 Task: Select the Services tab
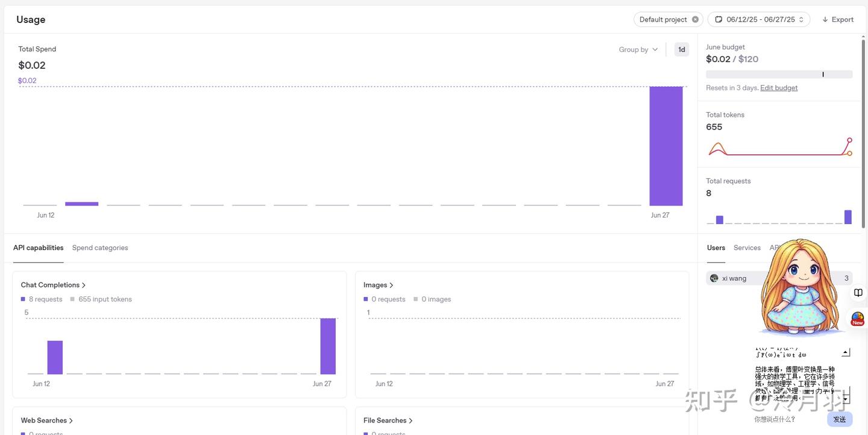(x=747, y=248)
